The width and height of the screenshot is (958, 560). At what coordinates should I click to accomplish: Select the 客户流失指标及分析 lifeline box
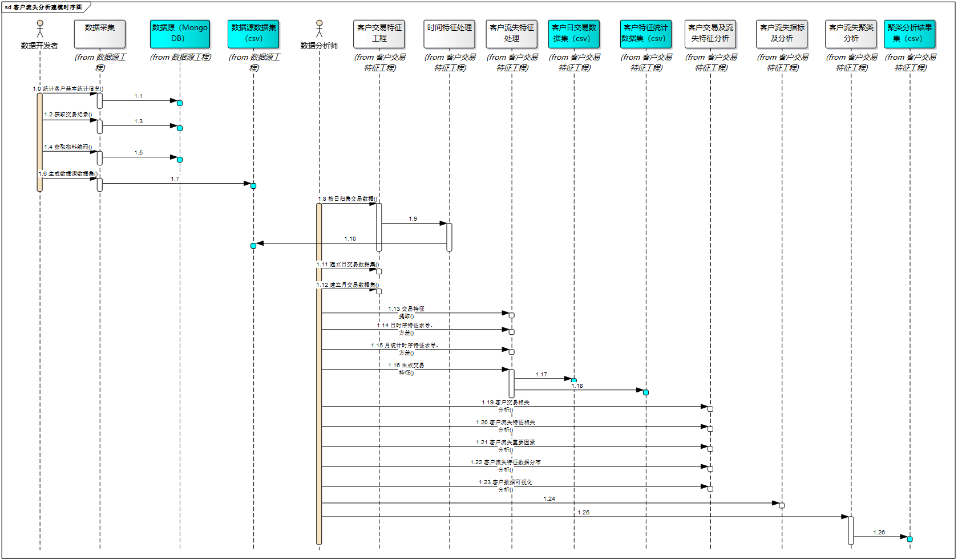click(x=782, y=34)
